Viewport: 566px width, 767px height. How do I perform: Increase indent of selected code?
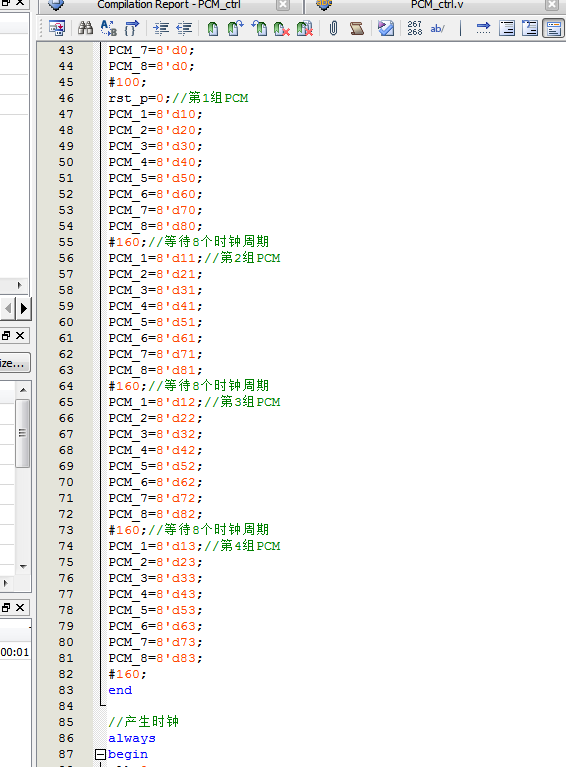click(x=161, y=28)
